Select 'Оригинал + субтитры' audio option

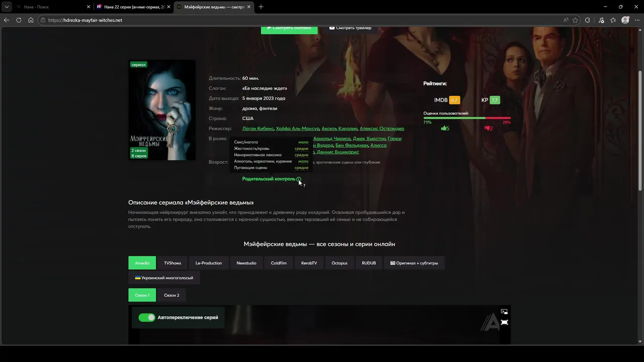pos(414,263)
